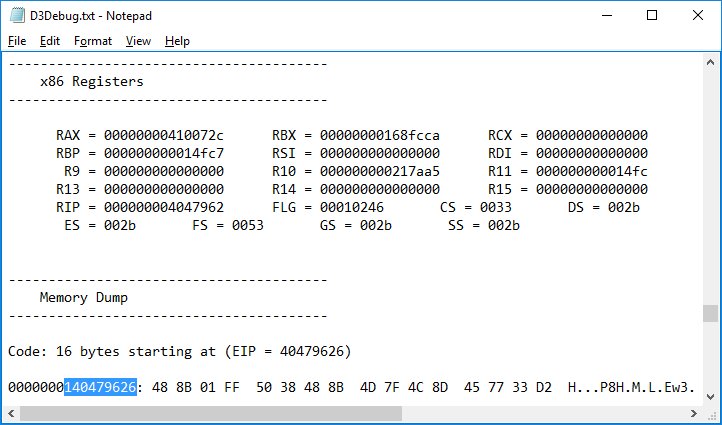722x425 pixels.
Task: Open the Format menu
Action: coord(93,41)
